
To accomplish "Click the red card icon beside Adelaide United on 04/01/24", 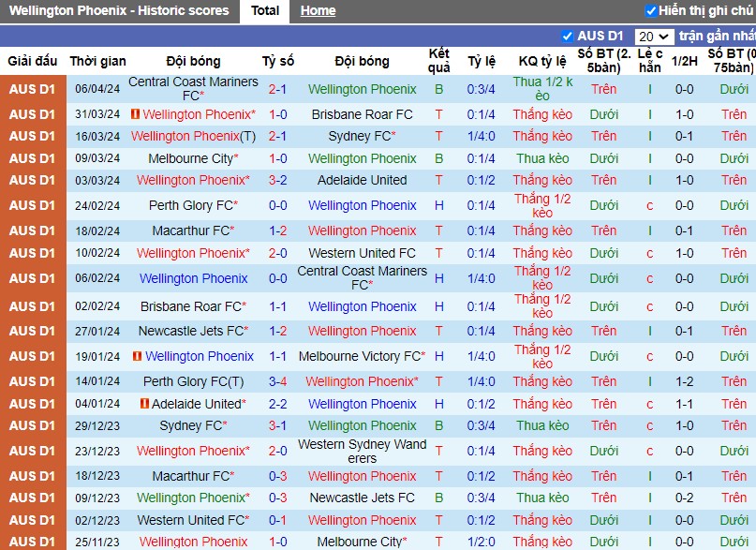I will click(x=144, y=404).
